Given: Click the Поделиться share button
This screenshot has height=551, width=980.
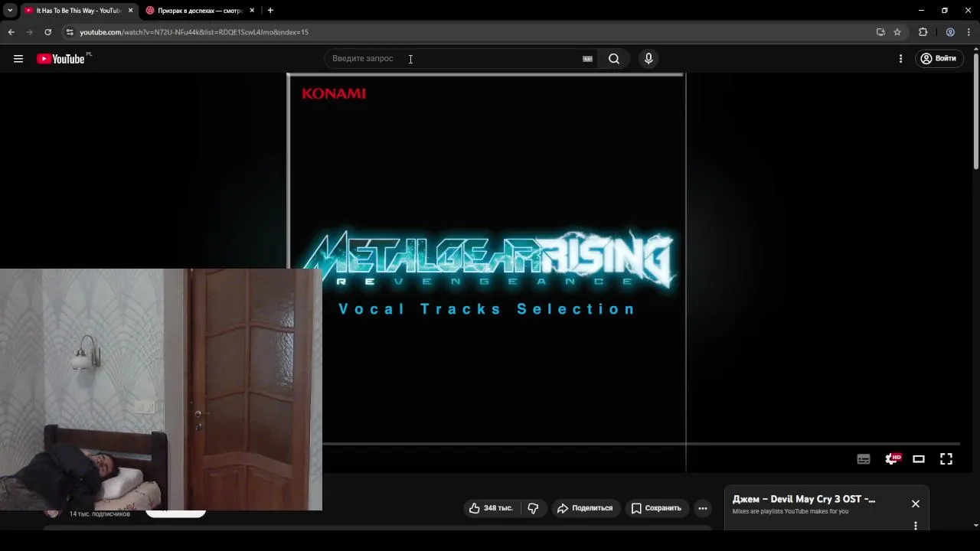Looking at the screenshot, I should tap(585, 508).
